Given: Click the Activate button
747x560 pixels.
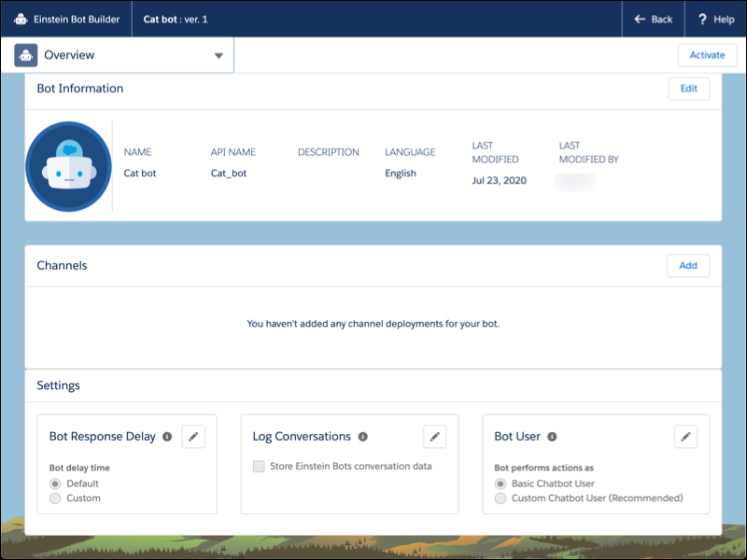Looking at the screenshot, I should [707, 55].
